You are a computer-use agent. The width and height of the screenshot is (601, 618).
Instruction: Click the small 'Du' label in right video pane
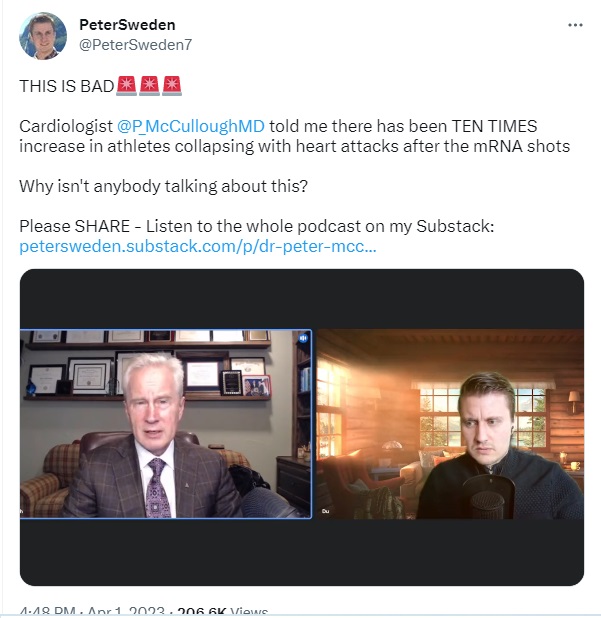pos(326,511)
